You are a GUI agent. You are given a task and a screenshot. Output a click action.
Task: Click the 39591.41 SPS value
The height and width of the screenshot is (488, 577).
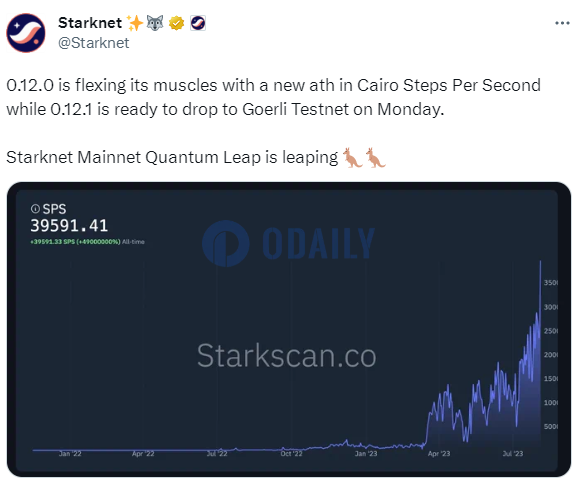click(x=69, y=226)
